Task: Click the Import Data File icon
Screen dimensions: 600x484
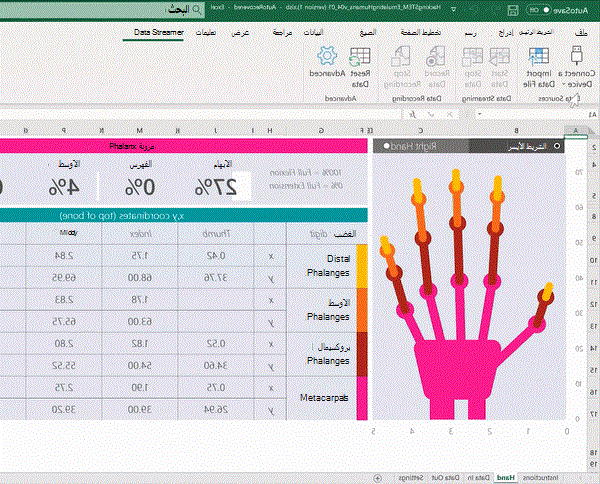Action: (539, 56)
